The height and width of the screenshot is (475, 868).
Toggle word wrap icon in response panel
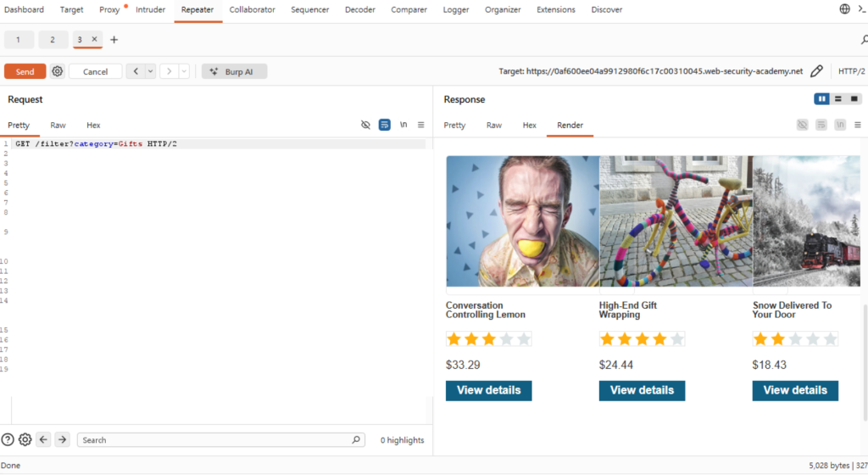[821, 125]
